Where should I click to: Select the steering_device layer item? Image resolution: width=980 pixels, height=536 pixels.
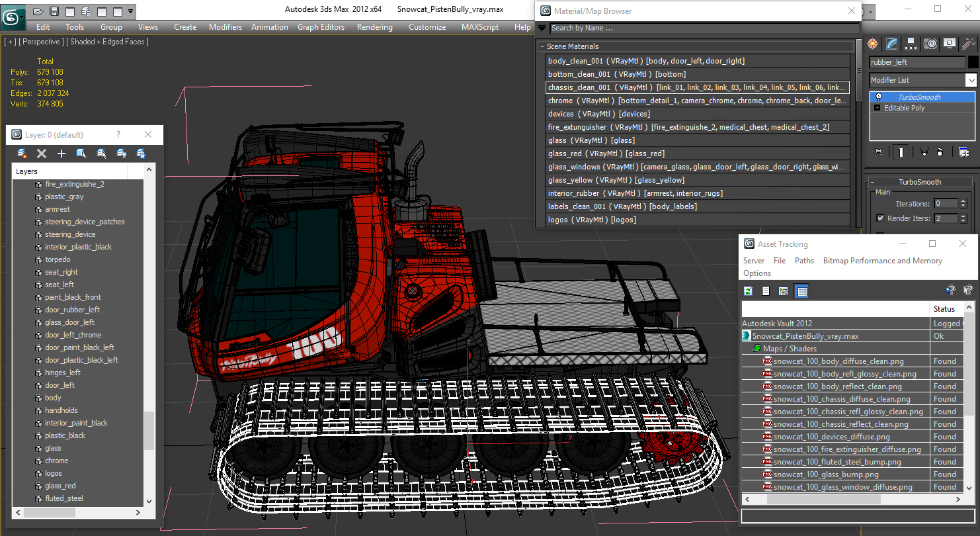70,234
